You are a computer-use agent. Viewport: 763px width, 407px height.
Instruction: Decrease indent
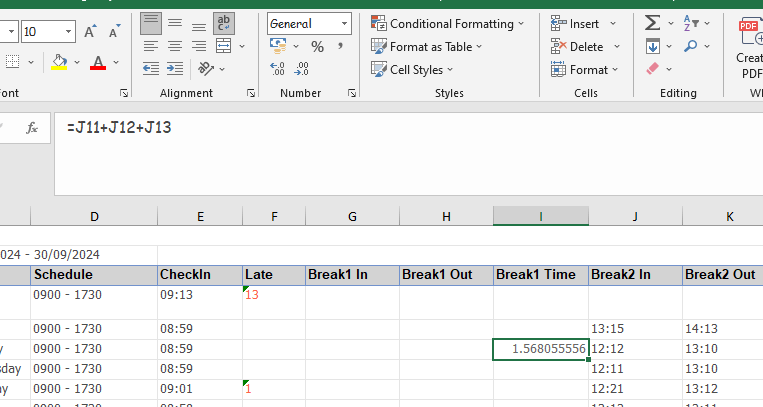[151, 69]
